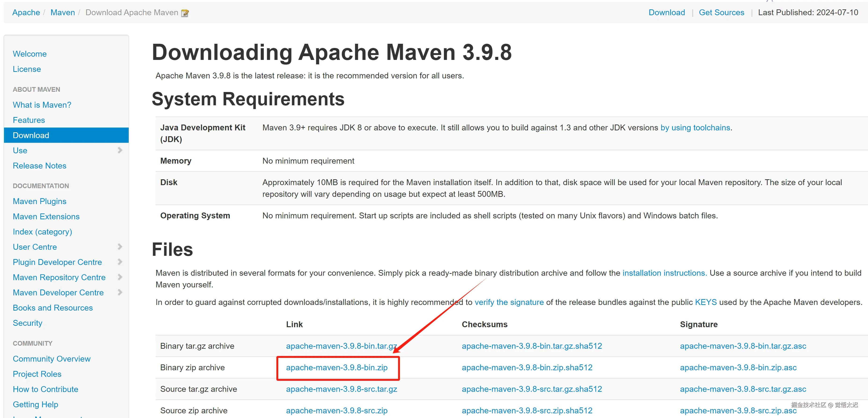Open the Maven breadcrumb link
The image size is (868, 418).
[x=63, y=12]
